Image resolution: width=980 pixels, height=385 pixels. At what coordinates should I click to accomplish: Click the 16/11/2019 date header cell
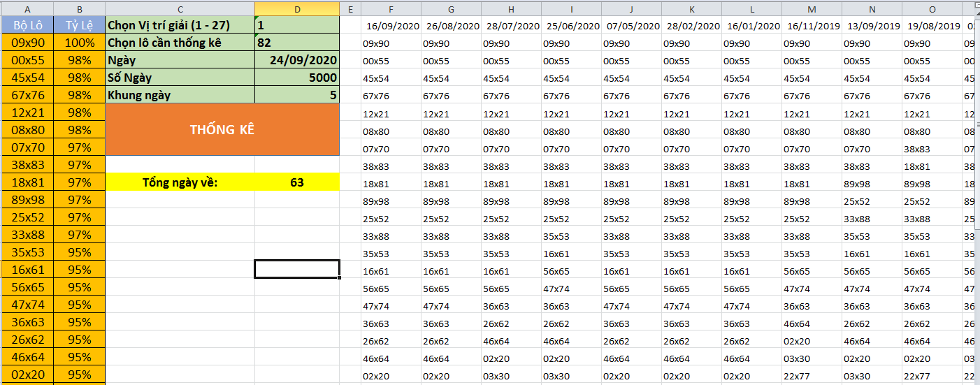pyautogui.click(x=812, y=26)
